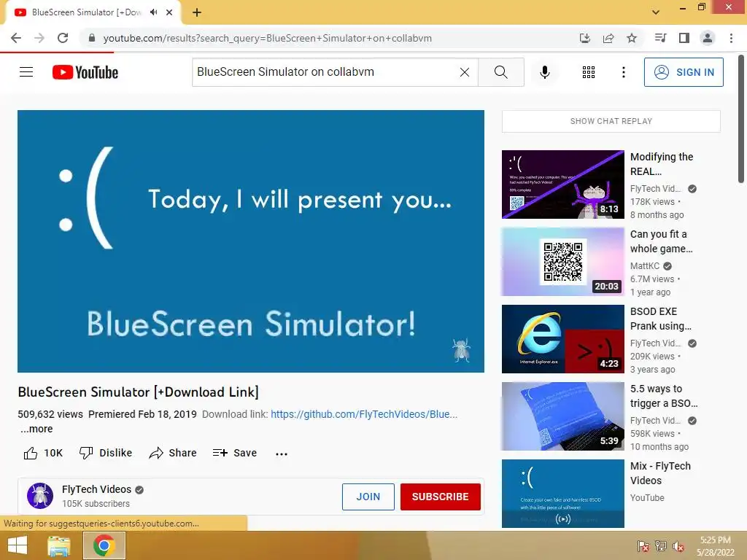Like the video with thumbs up
Screen dimensions: 747x560
(43, 453)
